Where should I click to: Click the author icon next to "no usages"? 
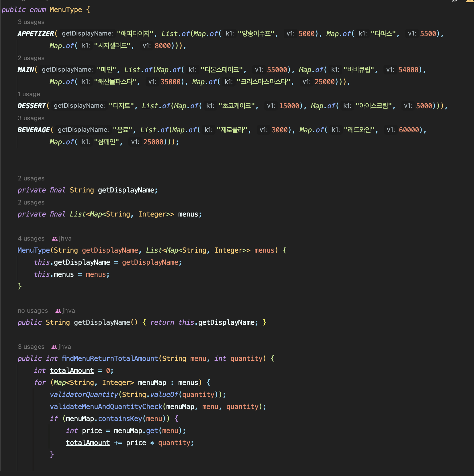[58, 311]
